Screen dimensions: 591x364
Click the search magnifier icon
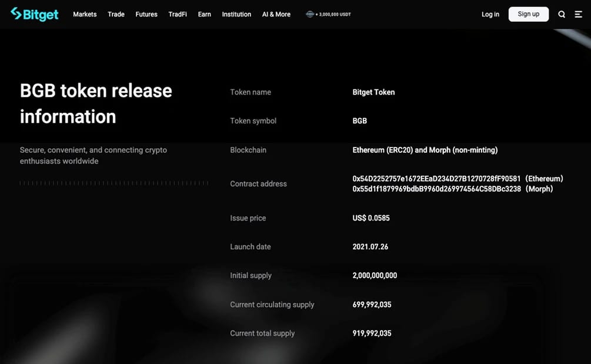pyautogui.click(x=562, y=14)
